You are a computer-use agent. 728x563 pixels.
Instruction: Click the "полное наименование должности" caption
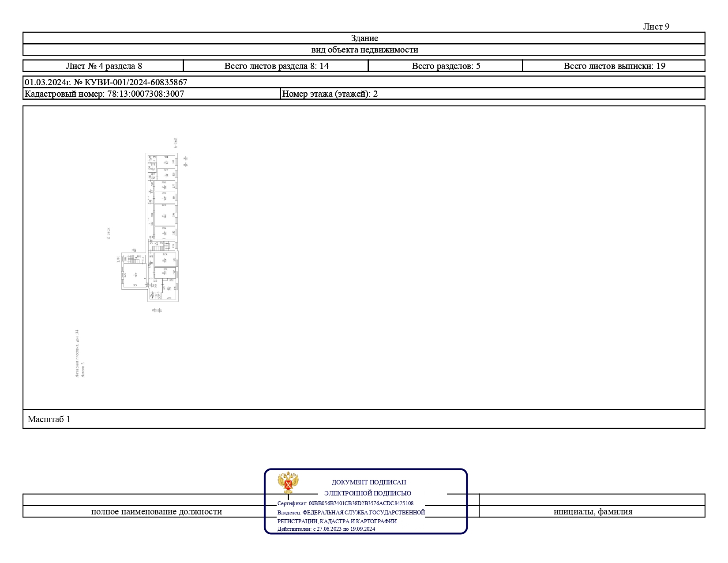coord(156,511)
